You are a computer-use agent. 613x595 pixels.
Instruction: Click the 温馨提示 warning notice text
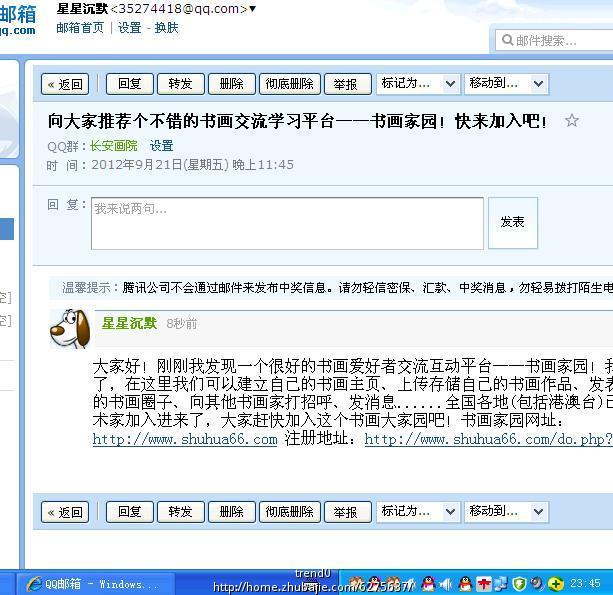(x=337, y=288)
